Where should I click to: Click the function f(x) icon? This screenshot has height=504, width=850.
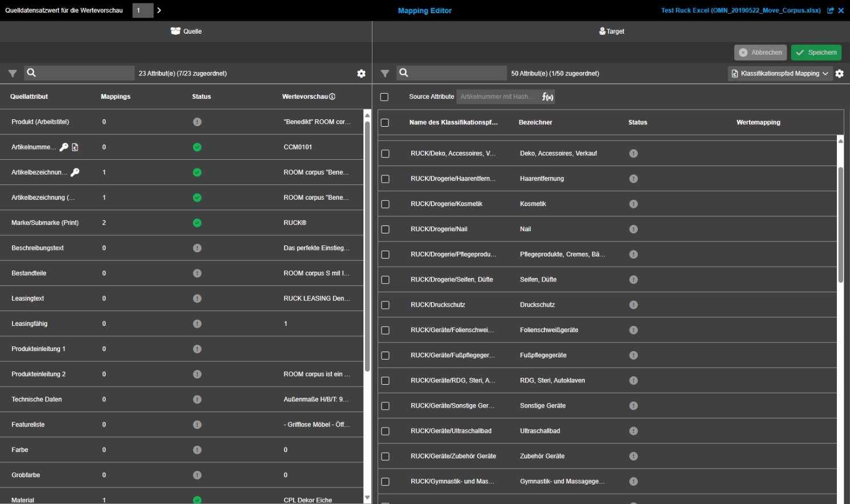(547, 97)
